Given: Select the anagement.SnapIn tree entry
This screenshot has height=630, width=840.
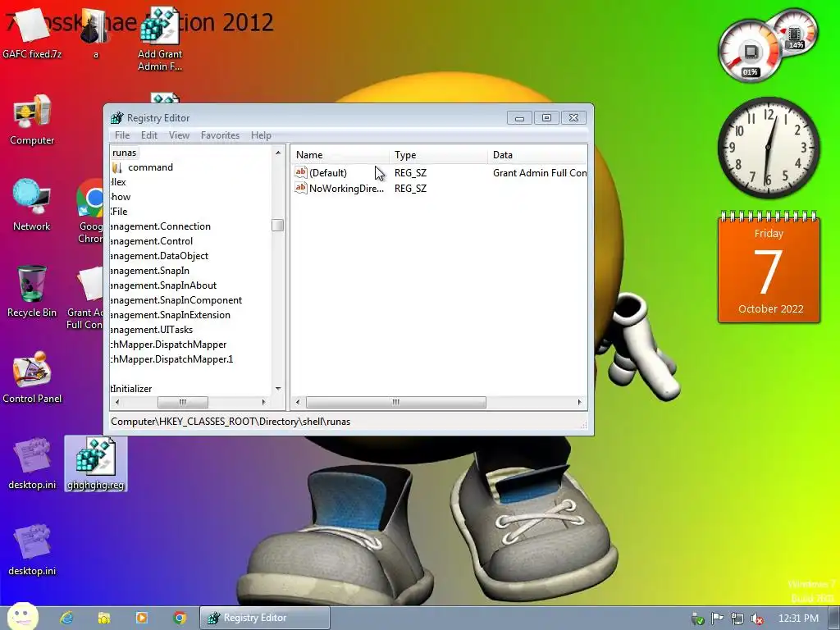Looking at the screenshot, I should pos(149,271).
